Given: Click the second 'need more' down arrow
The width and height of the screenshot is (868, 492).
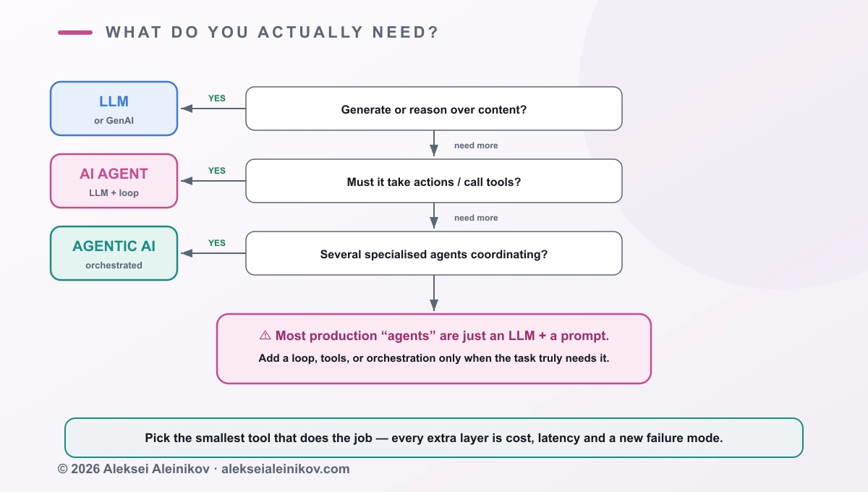Looking at the screenshot, I should [x=434, y=216].
